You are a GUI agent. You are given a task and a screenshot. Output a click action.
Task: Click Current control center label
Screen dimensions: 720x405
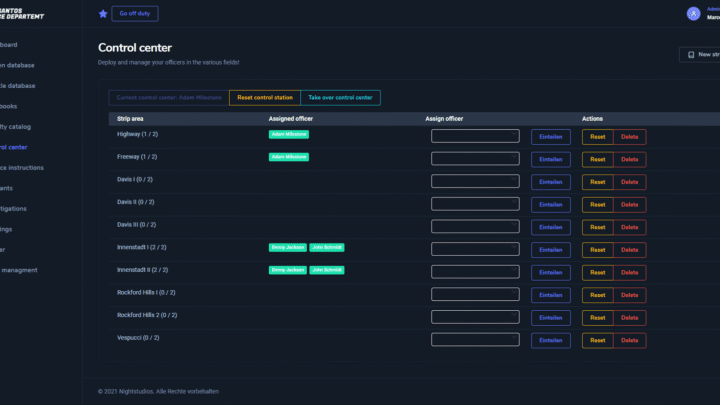coord(169,98)
